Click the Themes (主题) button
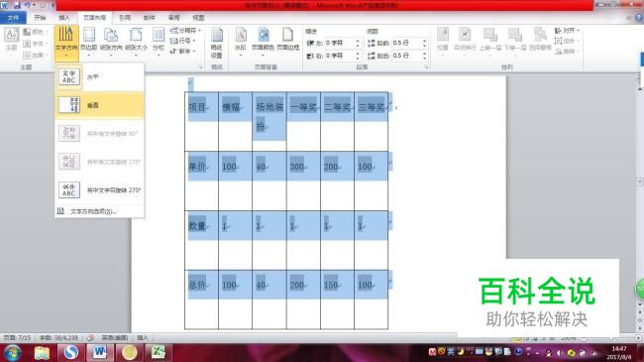644x362 pixels. (11, 41)
